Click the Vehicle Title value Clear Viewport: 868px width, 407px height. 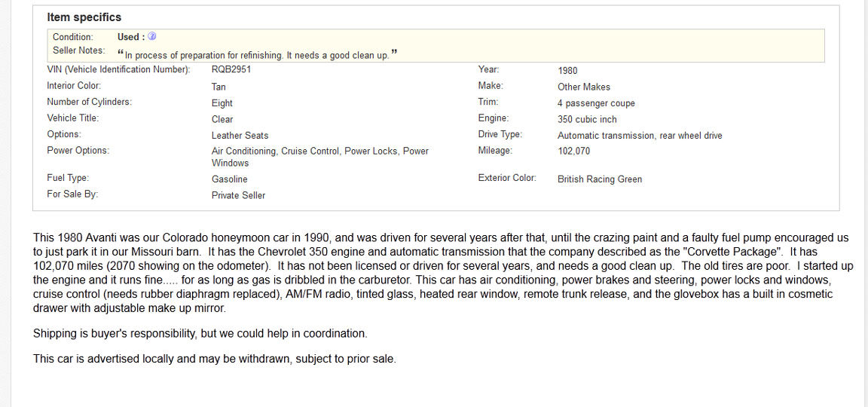point(222,119)
